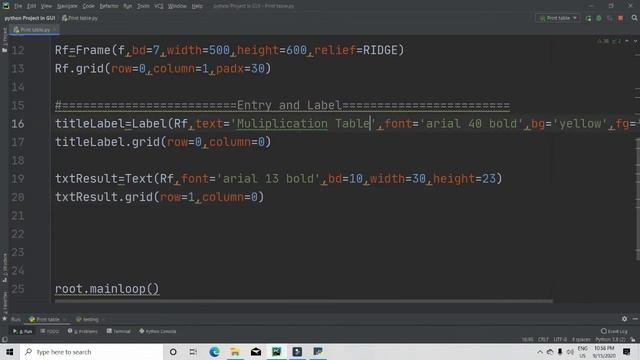Toggle tool window bars icon in status bar

click(x=4, y=340)
